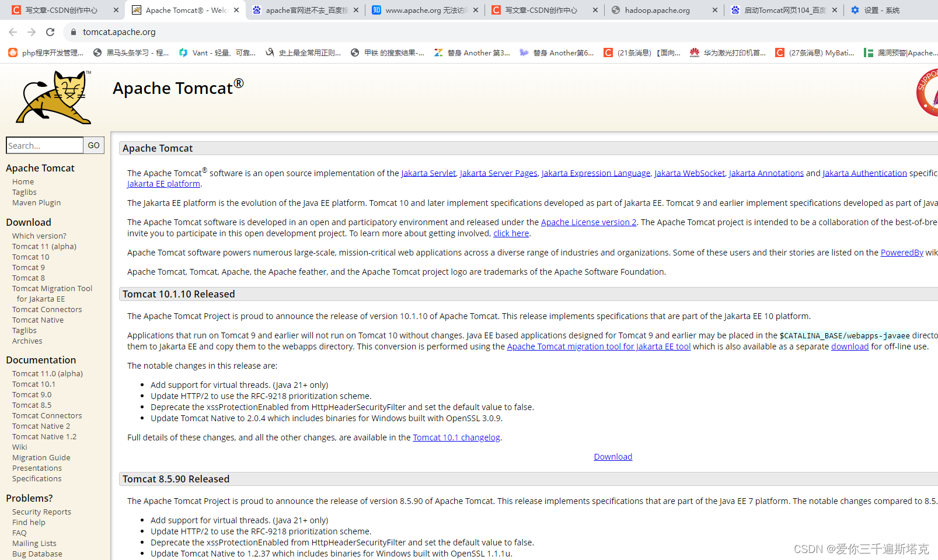Follow the Jakarta EE platform link
This screenshot has width=938, height=560.
[x=163, y=184]
